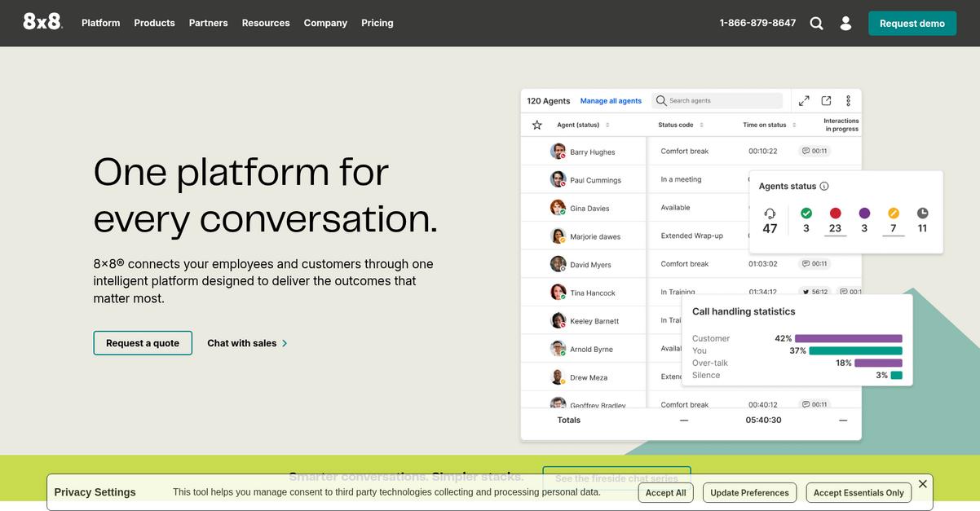This screenshot has width=980, height=511.
Task: Click the 00:10:22 time value
Action: click(x=762, y=151)
